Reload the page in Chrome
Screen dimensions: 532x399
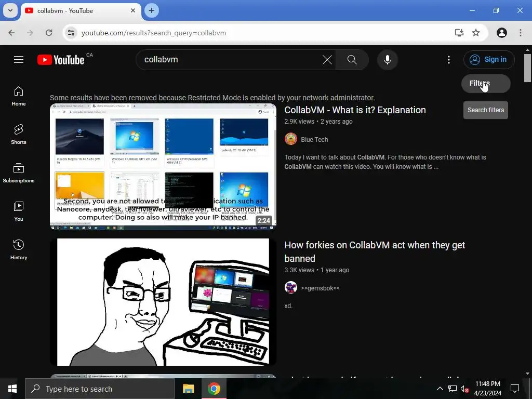click(49, 33)
